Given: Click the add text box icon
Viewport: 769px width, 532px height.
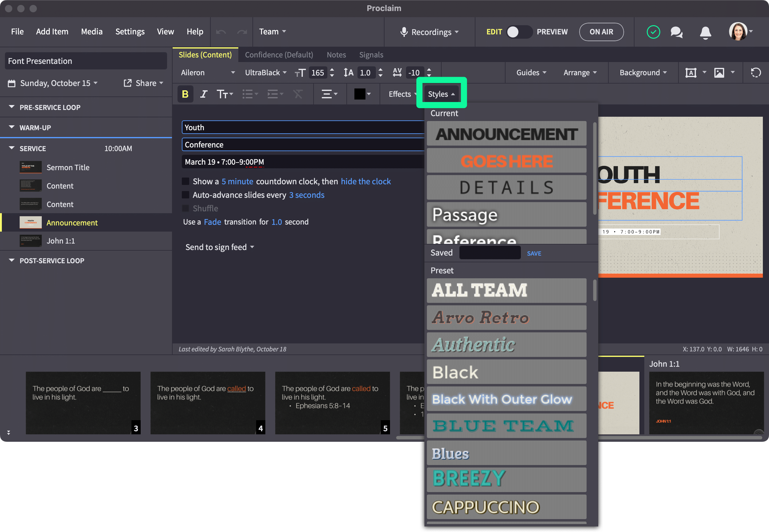Looking at the screenshot, I should pyautogui.click(x=691, y=73).
